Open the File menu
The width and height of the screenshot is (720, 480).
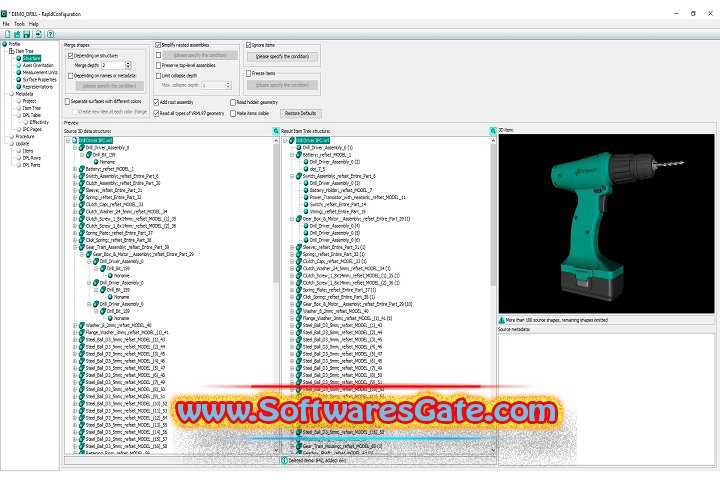(x=6, y=24)
